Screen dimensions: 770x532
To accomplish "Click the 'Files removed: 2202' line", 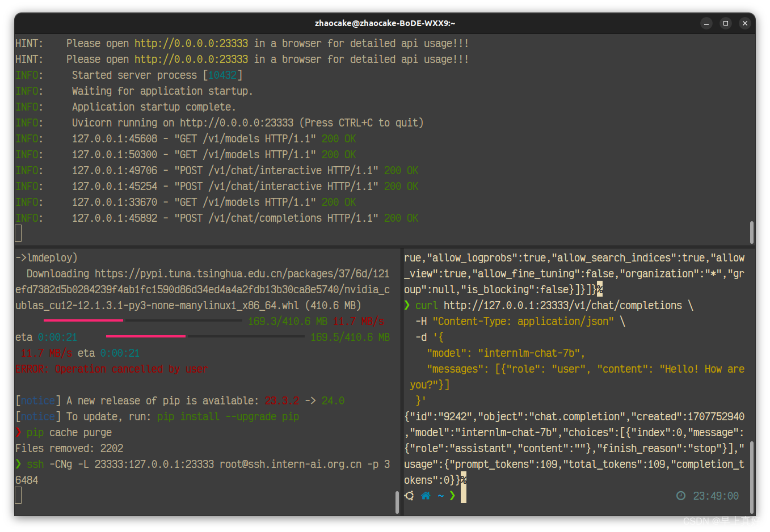I will (x=69, y=449).
